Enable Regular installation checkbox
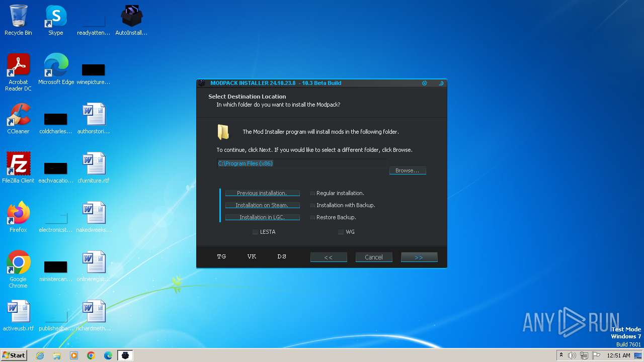The image size is (644, 362). (x=313, y=193)
